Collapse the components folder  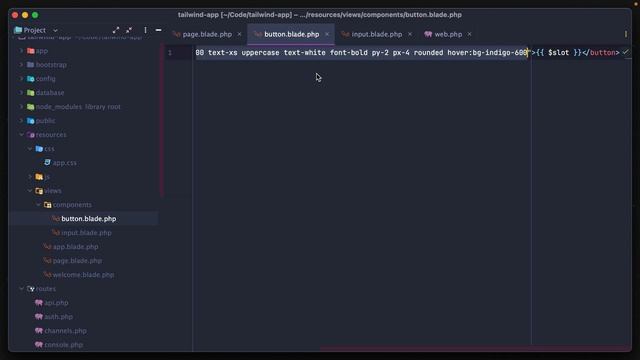38,204
